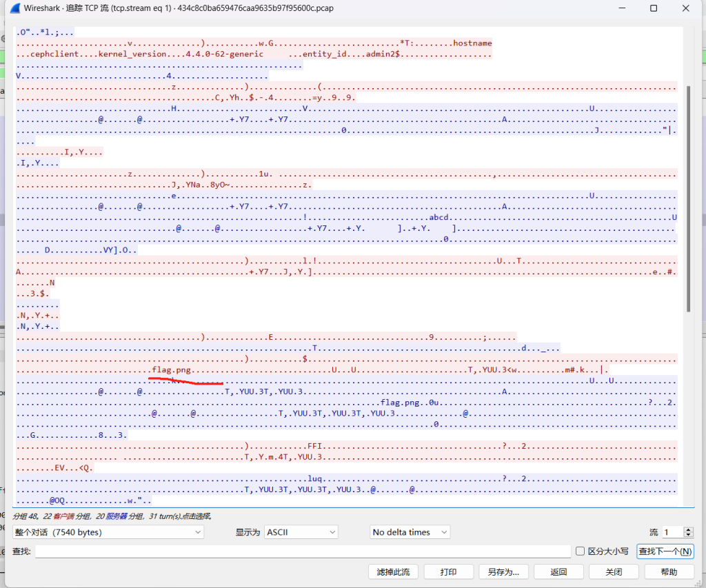Expand the 显示为 ASCII format dropdown
This screenshot has width=706, height=588.
[301, 532]
